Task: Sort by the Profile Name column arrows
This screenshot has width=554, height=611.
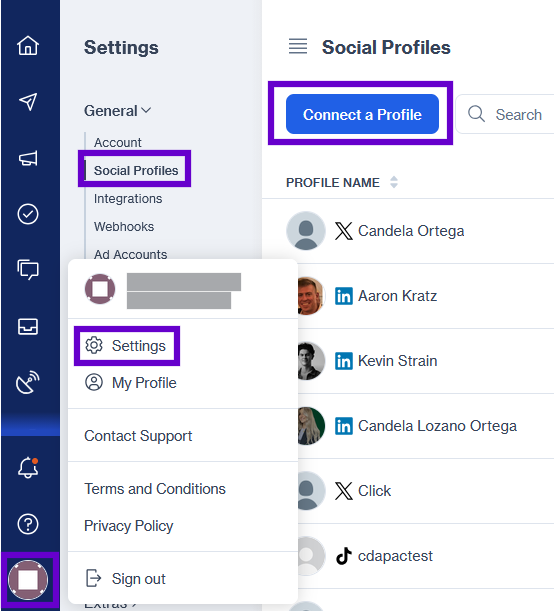Action: (x=394, y=182)
